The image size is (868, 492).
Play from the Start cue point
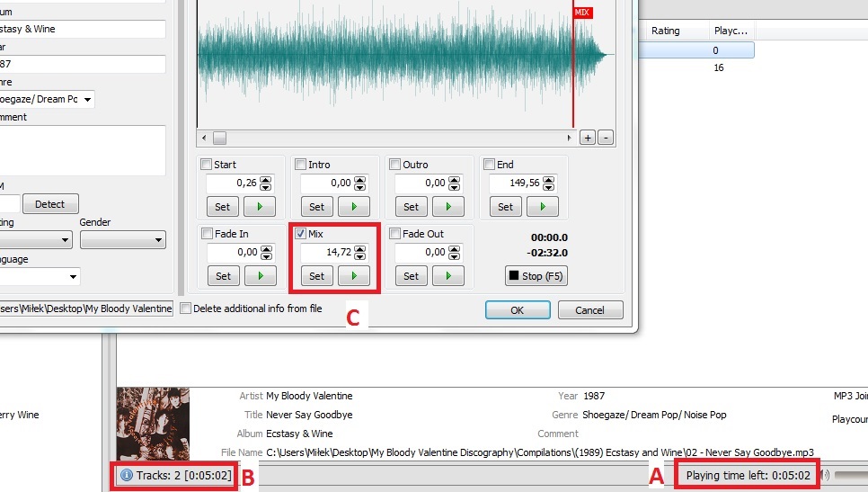pyautogui.click(x=259, y=207)
